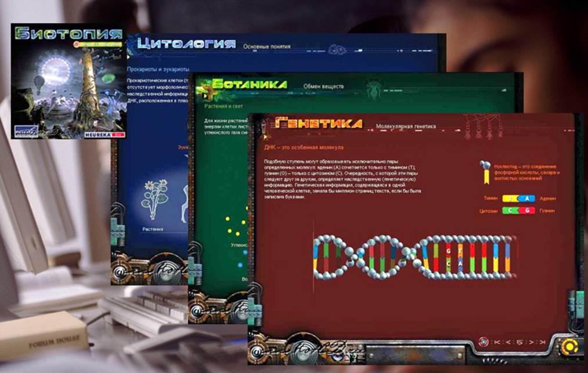This screenshot has height=373, width=588.
Task: Click the Ботаника title logo
Action: [x=250, y=84]
